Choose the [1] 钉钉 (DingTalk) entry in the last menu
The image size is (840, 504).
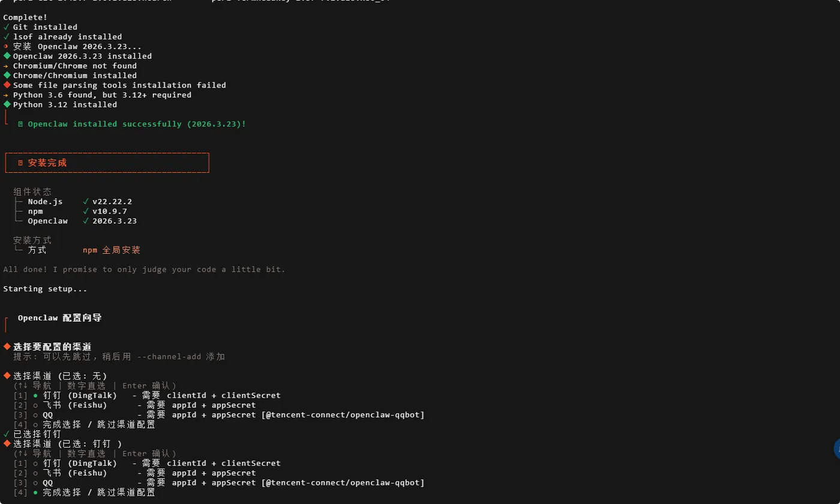coord(80,463)
